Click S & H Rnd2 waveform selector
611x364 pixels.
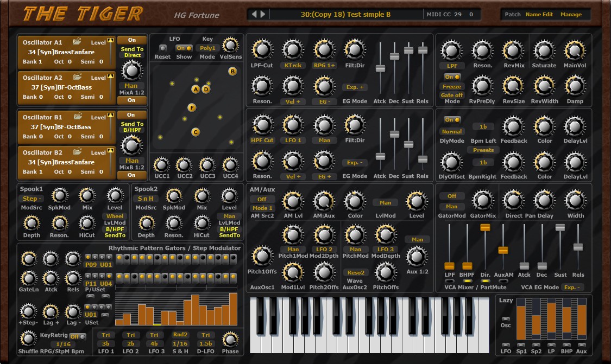[x=180, y=334]
